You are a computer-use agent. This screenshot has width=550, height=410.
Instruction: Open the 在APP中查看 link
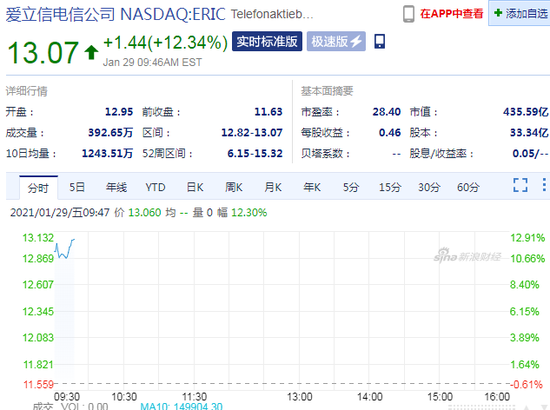451,14
